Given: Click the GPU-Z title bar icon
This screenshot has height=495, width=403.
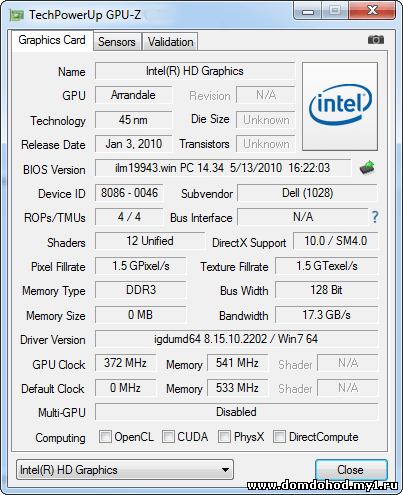Looking at the screenshot, I should point(17,15).
